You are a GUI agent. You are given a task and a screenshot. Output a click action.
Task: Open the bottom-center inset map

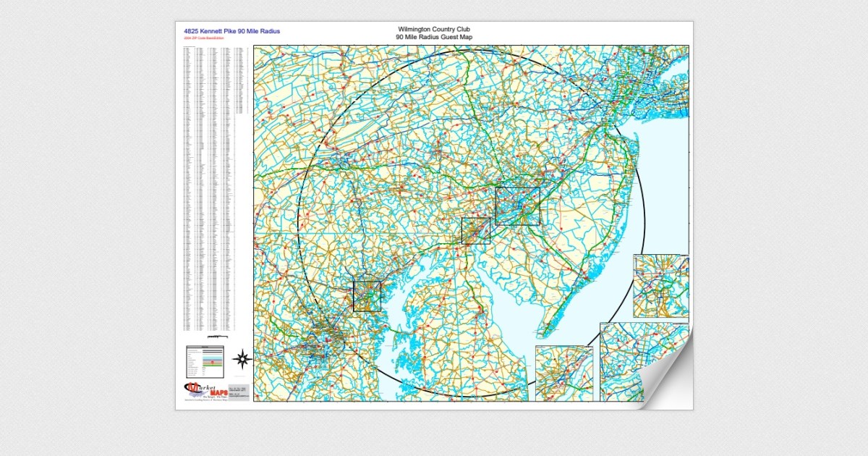(x=563, y=373)
